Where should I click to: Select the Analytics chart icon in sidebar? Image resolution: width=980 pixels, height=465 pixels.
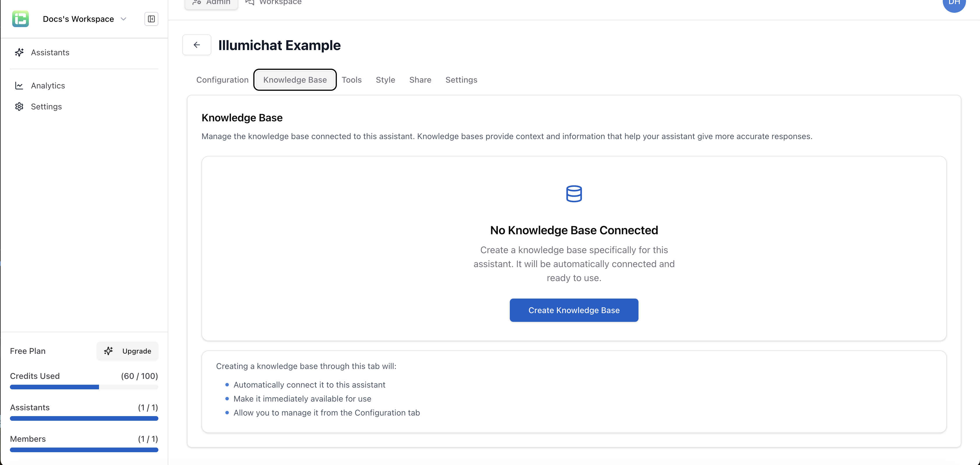click(20, 86)
